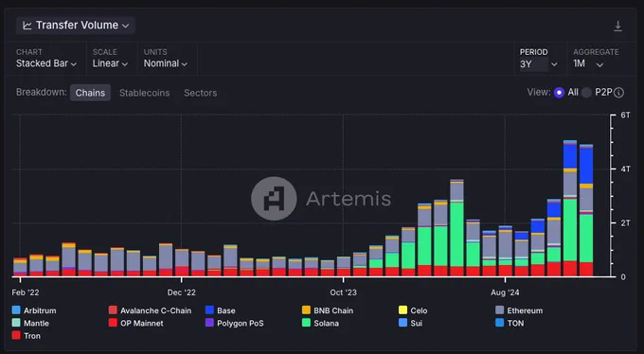Click the 6T axis value
This screenshot has width=644, height=354.
coord(625,115)
